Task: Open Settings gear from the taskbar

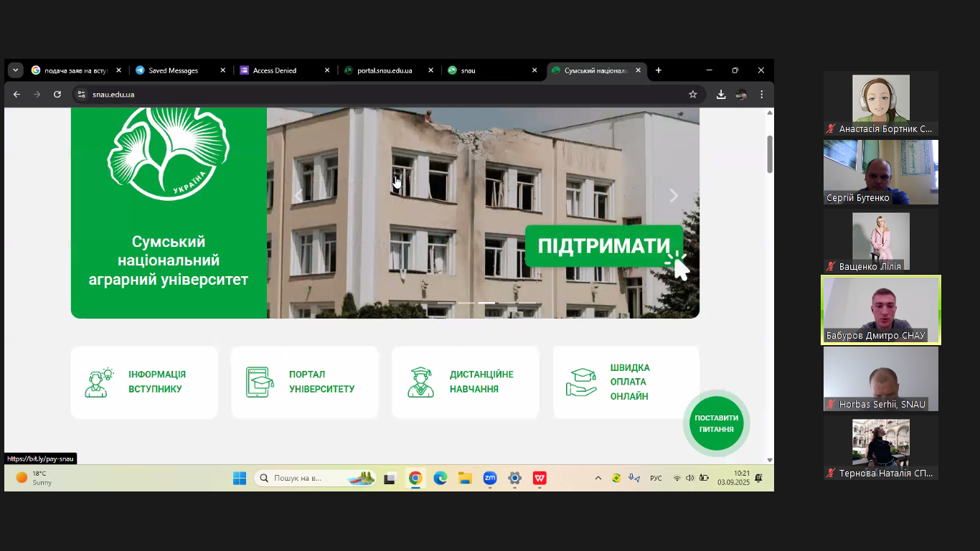Action: (x=514, y=478)
